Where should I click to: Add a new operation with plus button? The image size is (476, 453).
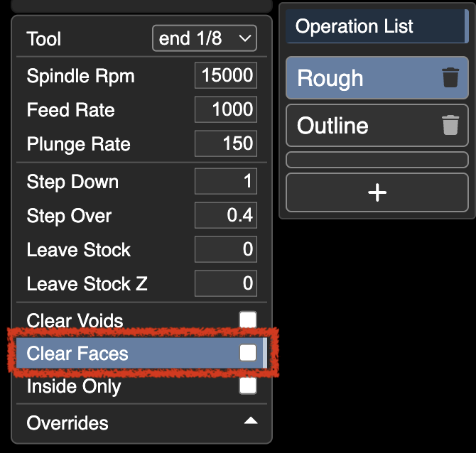click(x=377, y=192)
